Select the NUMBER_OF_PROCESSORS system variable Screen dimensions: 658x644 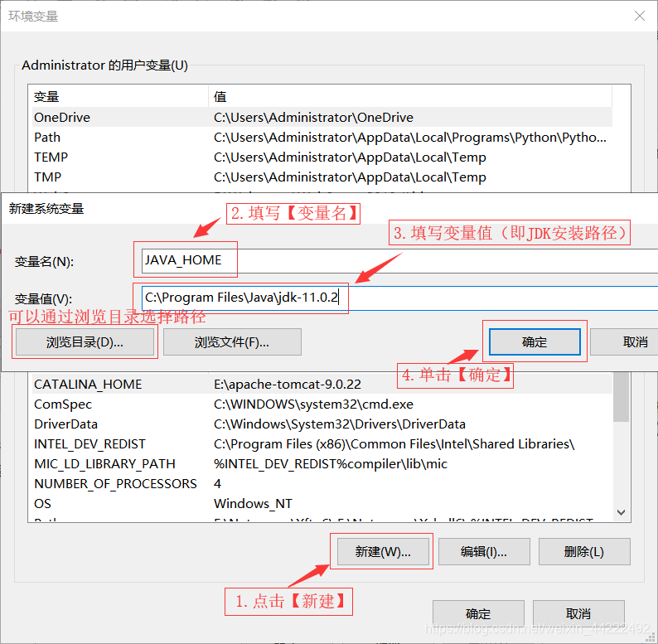tap(322, 484)
